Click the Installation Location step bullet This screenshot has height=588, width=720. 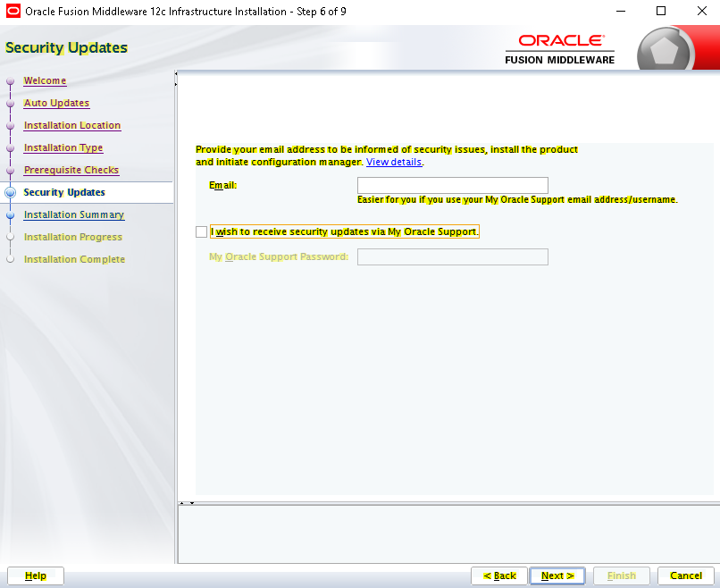pyautogui.click(x=10, y=126)
